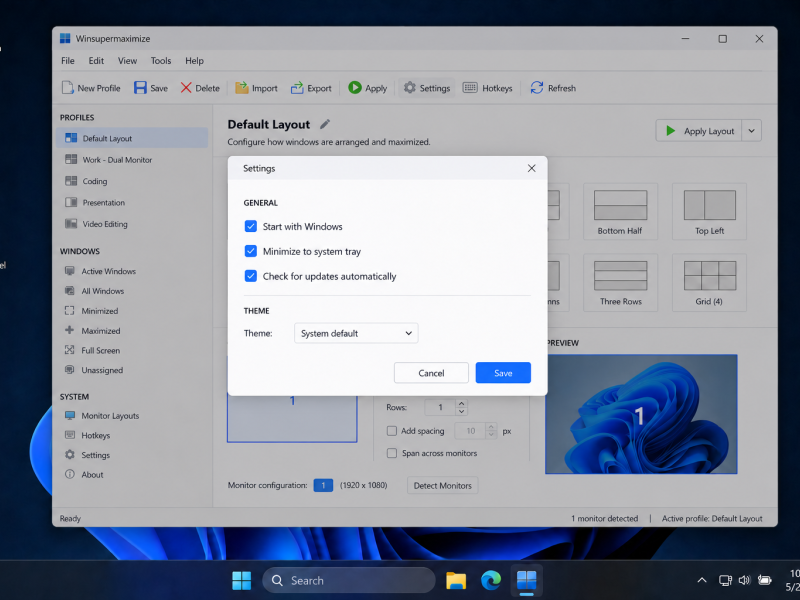Click the pencil icon to rename Default Layout

pos(325,124)
